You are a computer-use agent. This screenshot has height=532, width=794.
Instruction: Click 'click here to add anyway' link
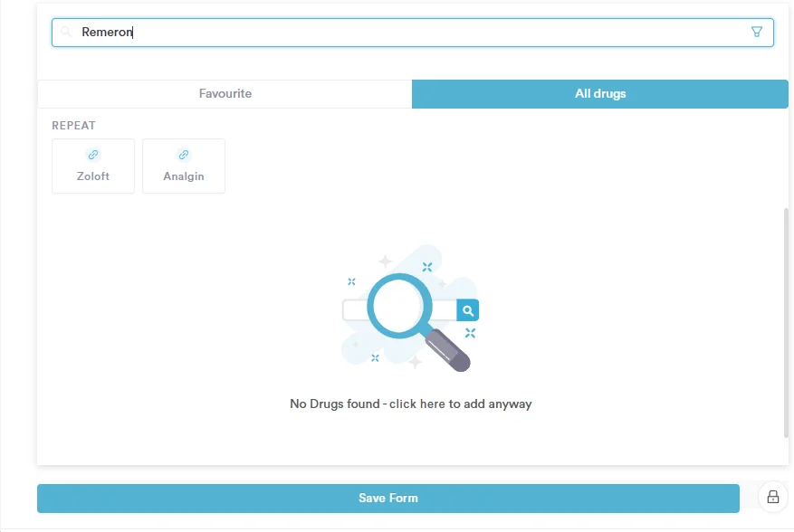click(x=461, y=404)
